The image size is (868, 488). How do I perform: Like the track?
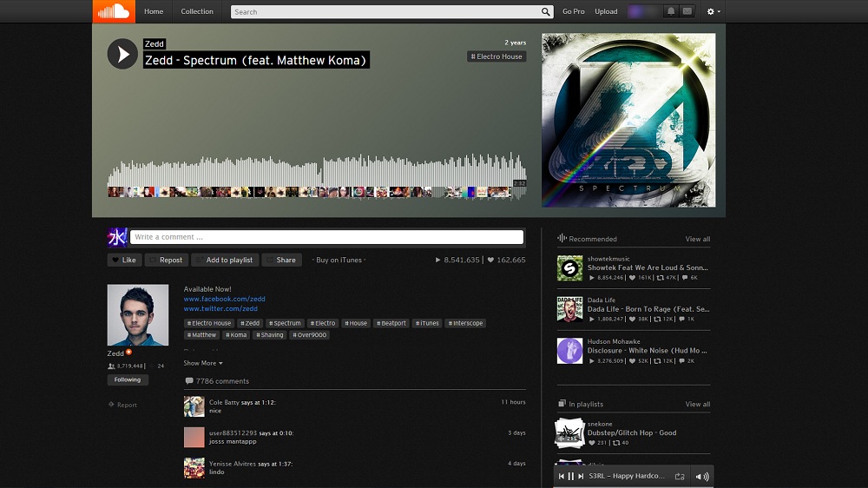(124, 260)
